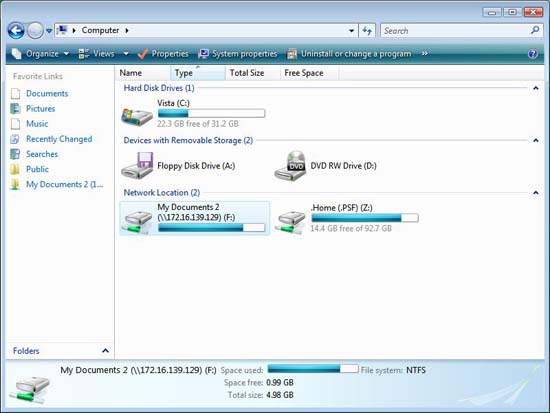Click My Documents 2 sidebar icon
This screenshot has width=550, height=413.
[x=15, y=184]
